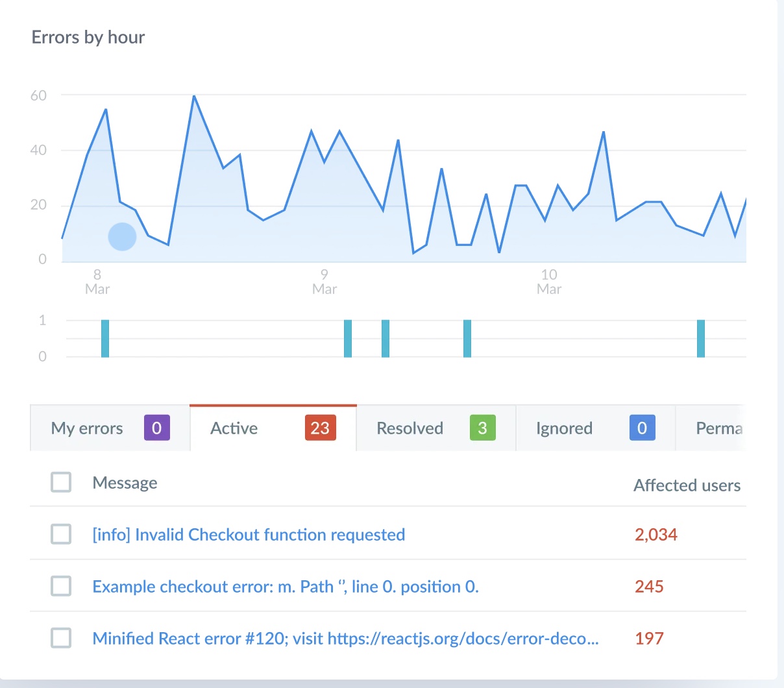The height and width of the screenshot is (688, 784).
Task: Select the highlighted data point on the chart
Action: [x=121, y=236]
